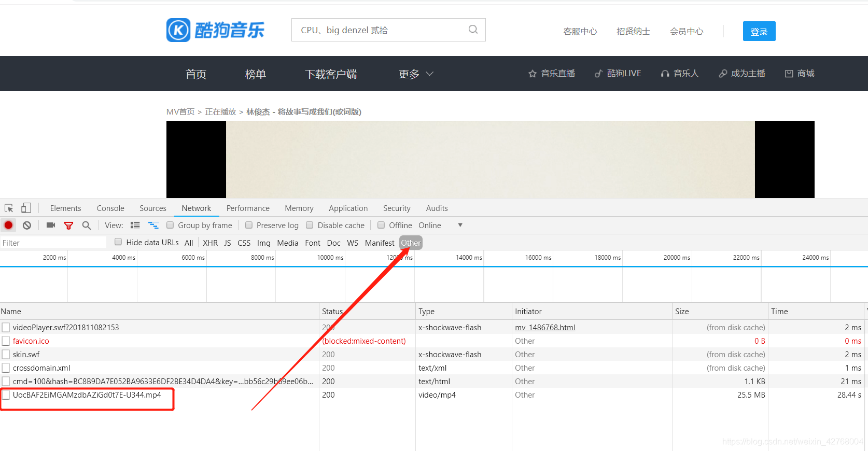This screenshot has width=868, height=451.
Task: Clear the network log
Action: (x=27, y=225)
